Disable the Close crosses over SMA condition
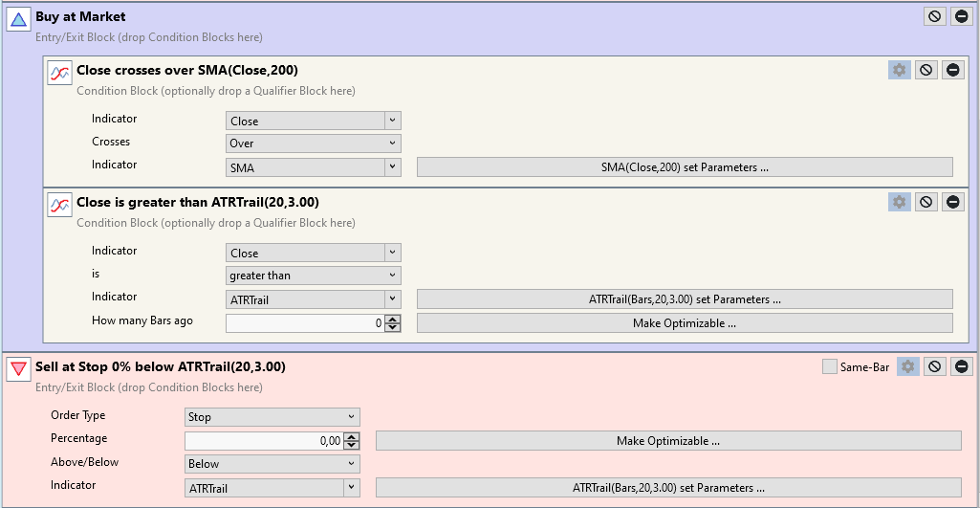 click(x=926, y=70)
